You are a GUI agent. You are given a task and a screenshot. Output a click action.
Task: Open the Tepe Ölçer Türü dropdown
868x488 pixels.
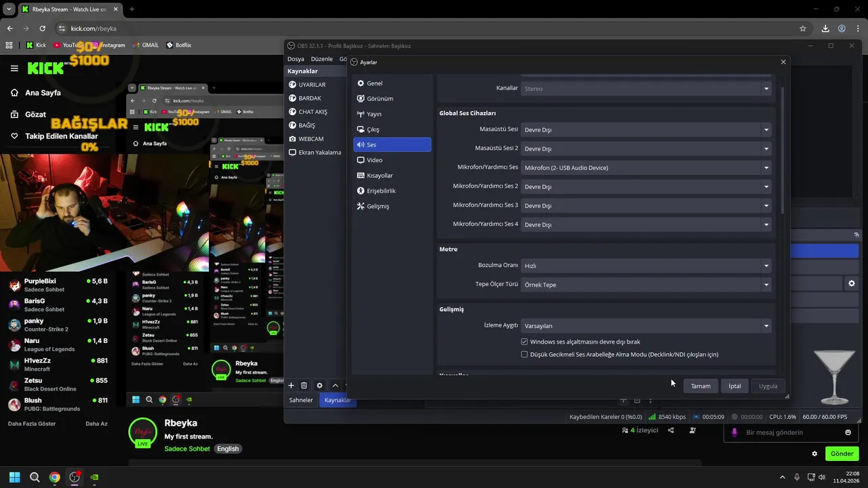tap(646, 285)
